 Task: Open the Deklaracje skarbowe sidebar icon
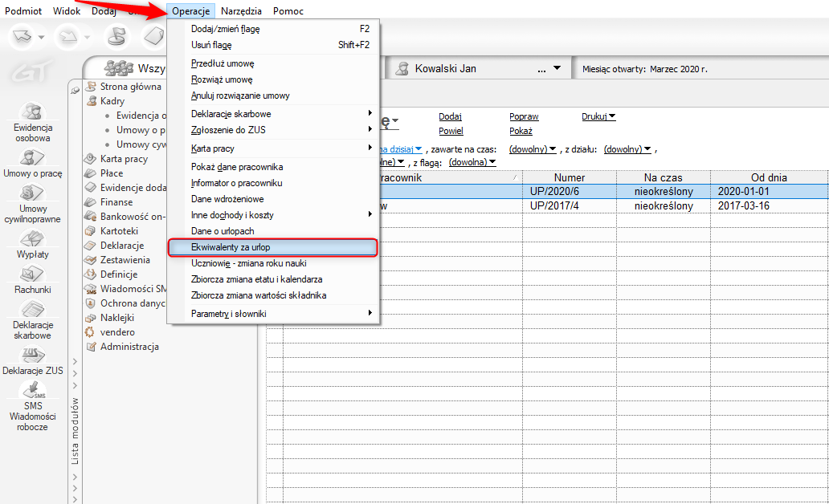[x=32, y=310]
